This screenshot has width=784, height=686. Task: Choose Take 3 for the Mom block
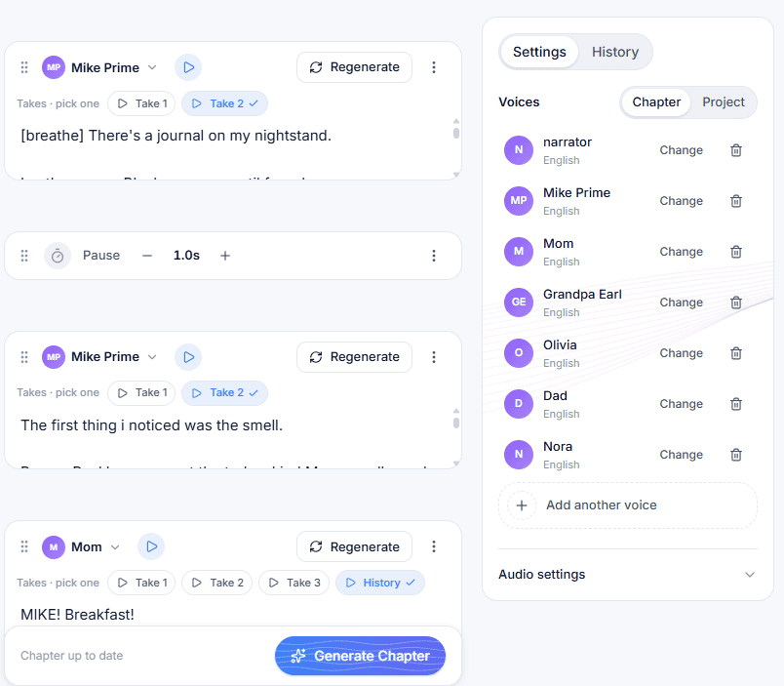click(x=294, y=583)
